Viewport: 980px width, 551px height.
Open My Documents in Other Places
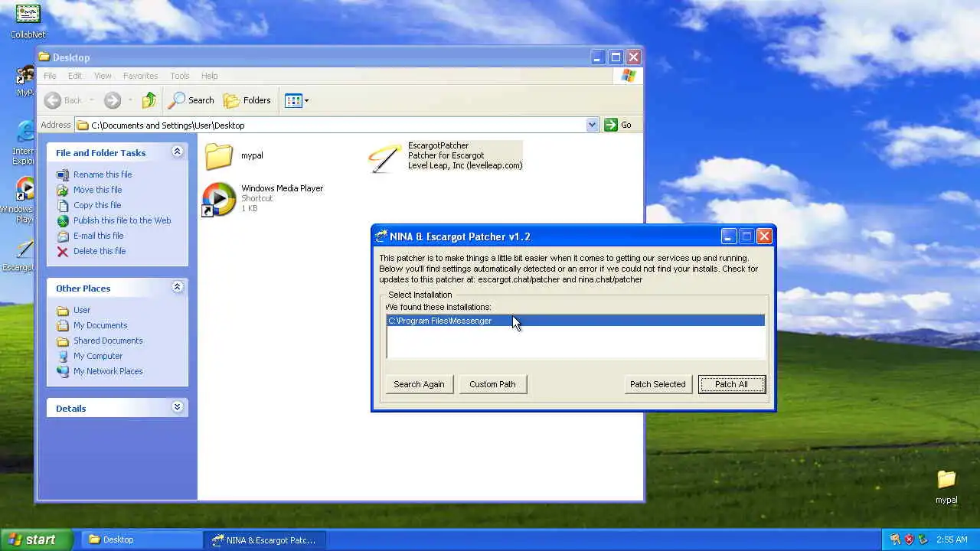tap(100, 325)
